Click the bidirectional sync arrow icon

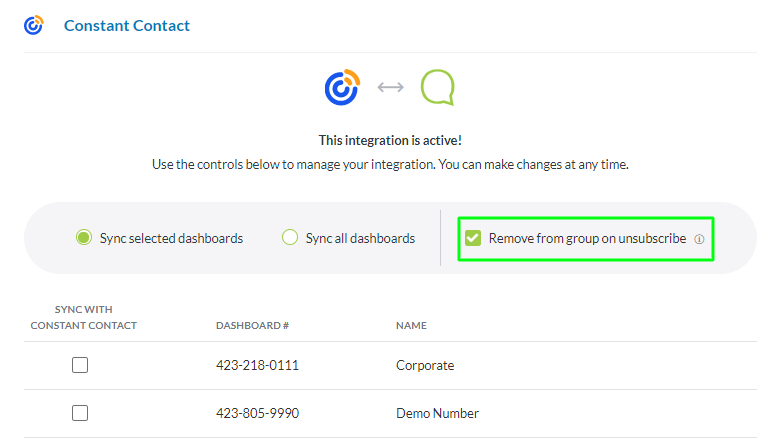[390, 88]
